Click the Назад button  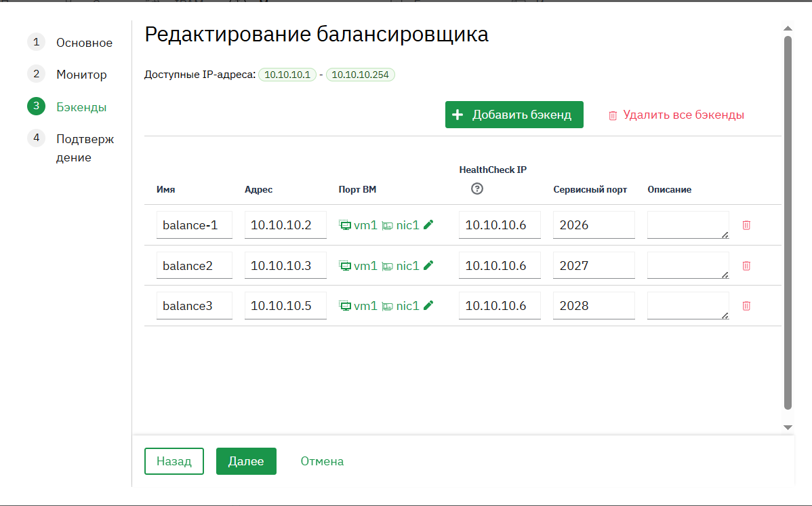pyautogui.click(x=174, y=461)
